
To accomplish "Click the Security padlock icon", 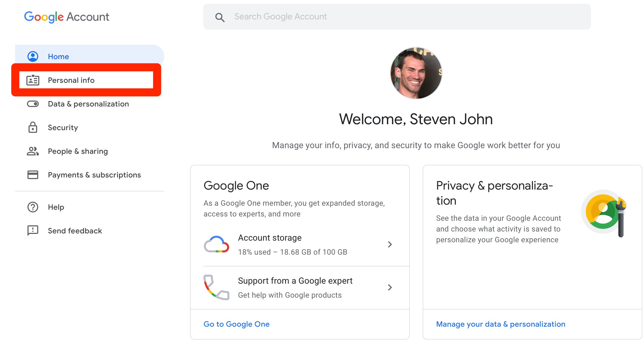I will pyautogui.click(x=33, y=127).
